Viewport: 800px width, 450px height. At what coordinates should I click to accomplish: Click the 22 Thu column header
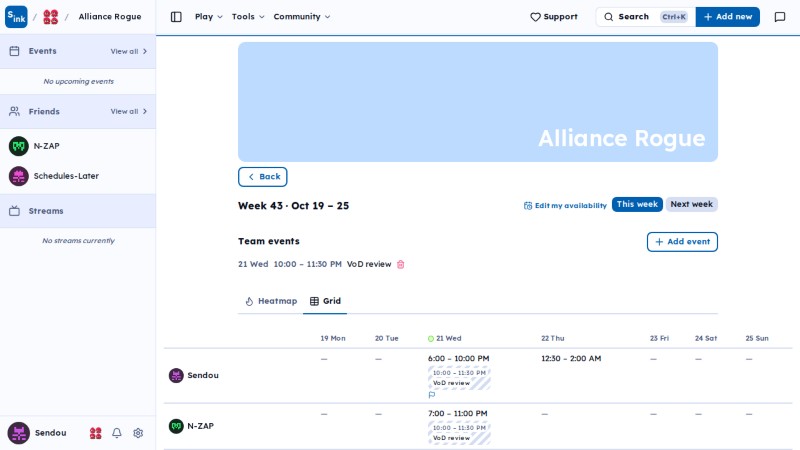[x=553, y=338]
